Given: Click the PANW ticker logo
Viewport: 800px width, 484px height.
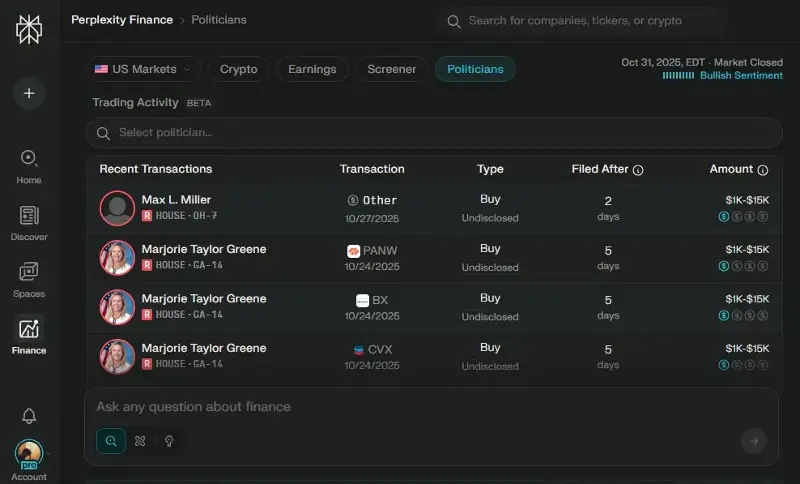Looking at the screenshot, I should [x=354, y=251].
